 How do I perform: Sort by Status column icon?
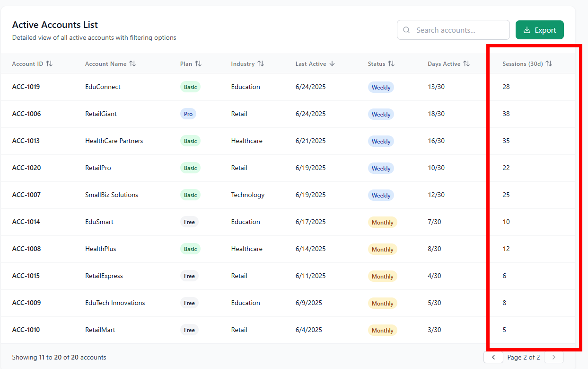pyautogui.click(x=391, y=64)
